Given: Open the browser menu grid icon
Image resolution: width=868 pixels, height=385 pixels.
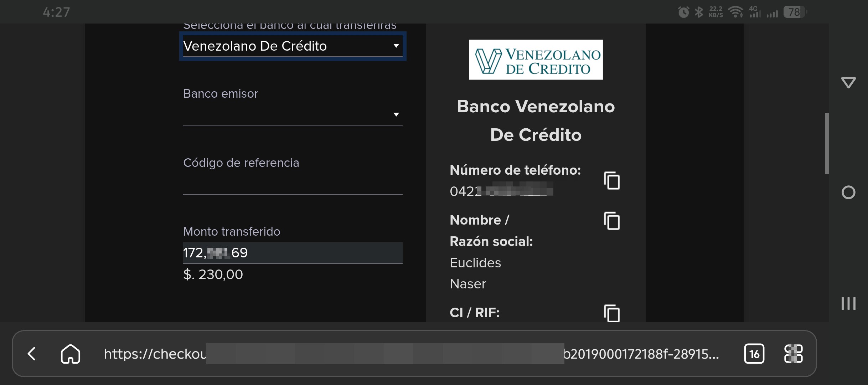Looking at the screenshot, I should (x=793, y=354).
